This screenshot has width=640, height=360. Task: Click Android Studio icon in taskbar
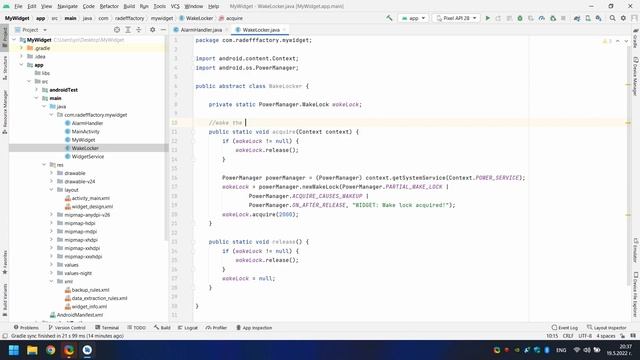(x=87, y=350)
